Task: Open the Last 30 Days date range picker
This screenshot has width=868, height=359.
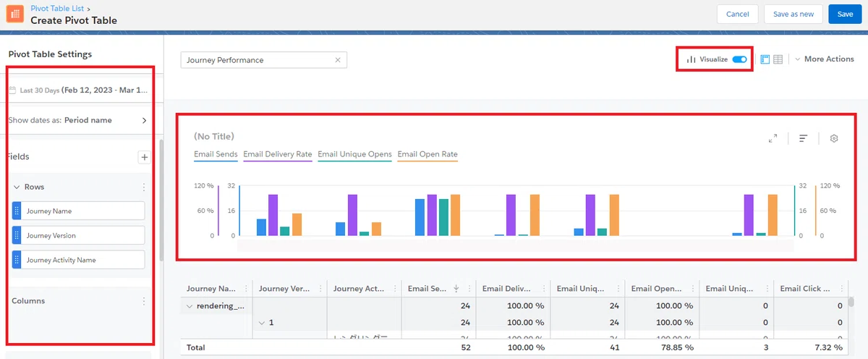Action: (x=79, y=90)
